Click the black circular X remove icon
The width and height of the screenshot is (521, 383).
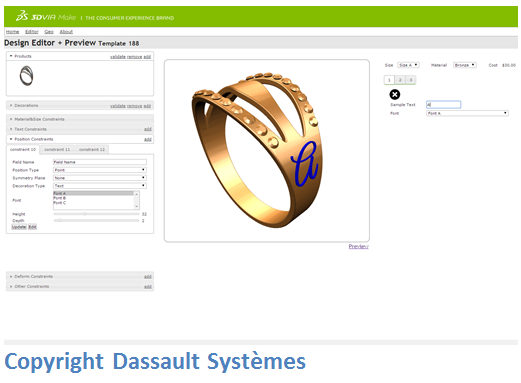click(395, 94)
